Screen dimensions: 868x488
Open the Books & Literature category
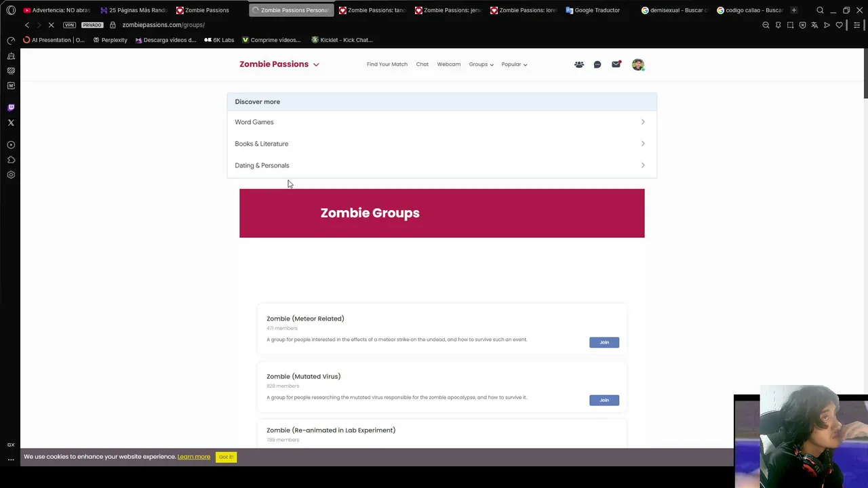click(262, 144)
